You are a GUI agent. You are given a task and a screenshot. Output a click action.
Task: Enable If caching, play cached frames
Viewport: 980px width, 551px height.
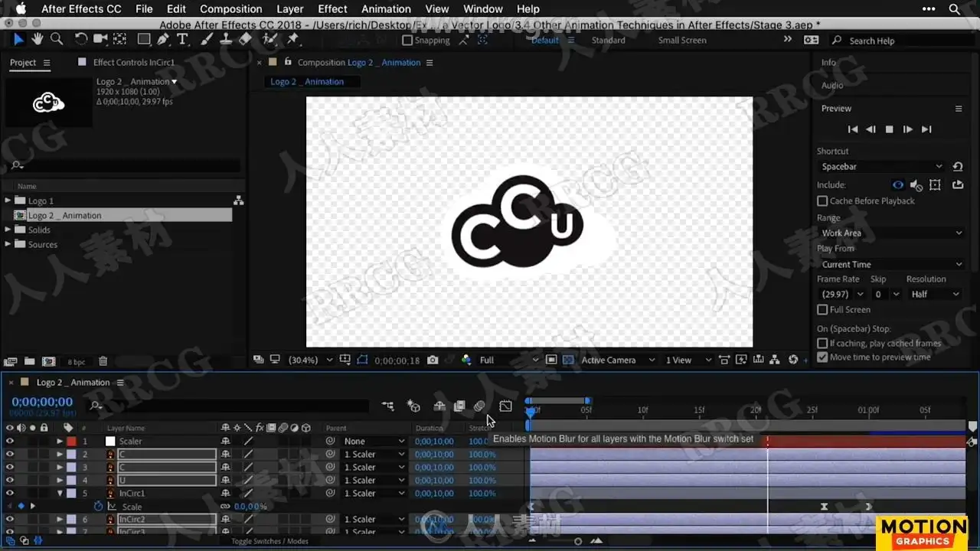pos(822,343)
